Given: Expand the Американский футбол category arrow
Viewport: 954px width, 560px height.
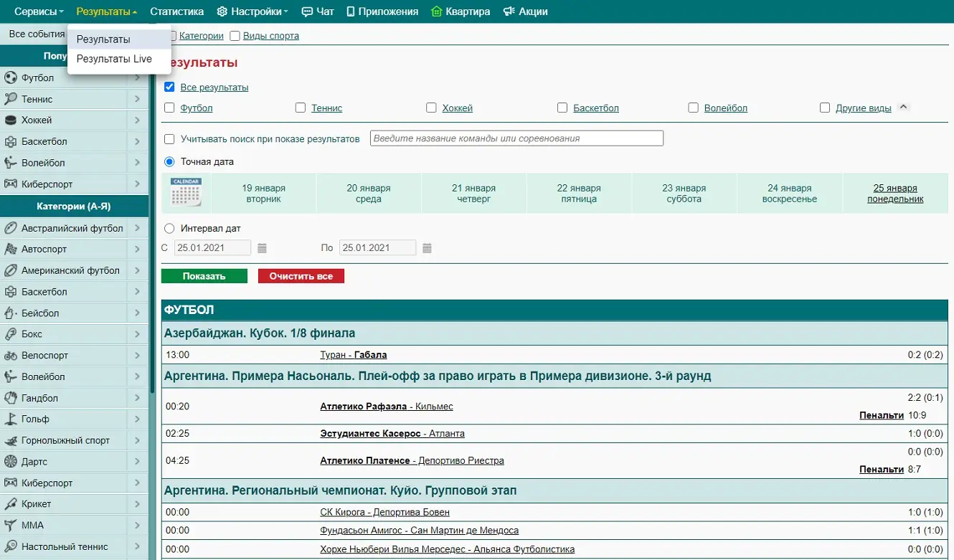Looking at the screenshot, I should pyautogui.click(x=137, y=270).
